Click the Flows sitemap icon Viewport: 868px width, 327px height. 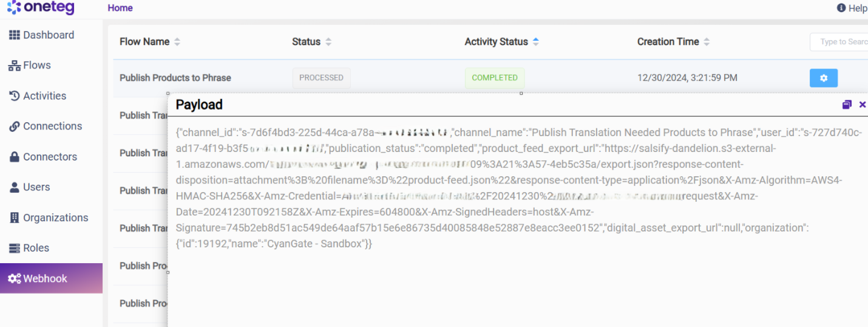tap(15, 66)
